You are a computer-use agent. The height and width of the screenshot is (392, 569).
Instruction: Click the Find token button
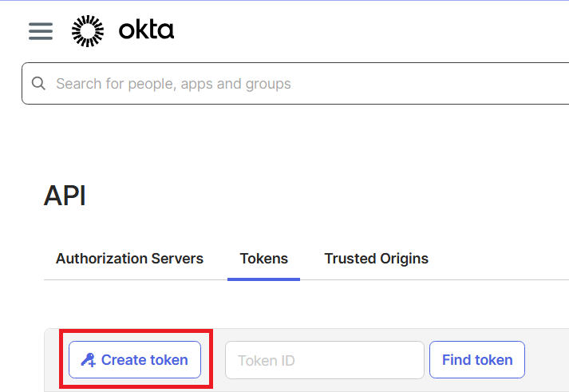(476, 360)
